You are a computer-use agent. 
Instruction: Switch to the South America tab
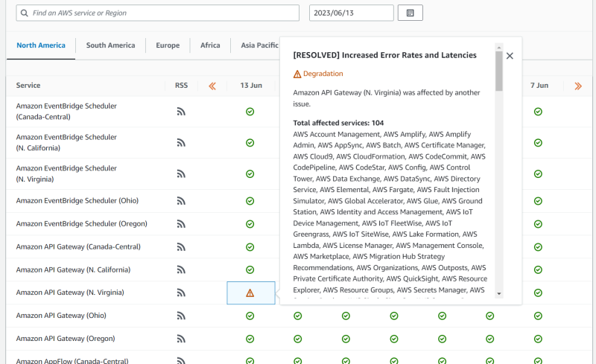[110, 45]
